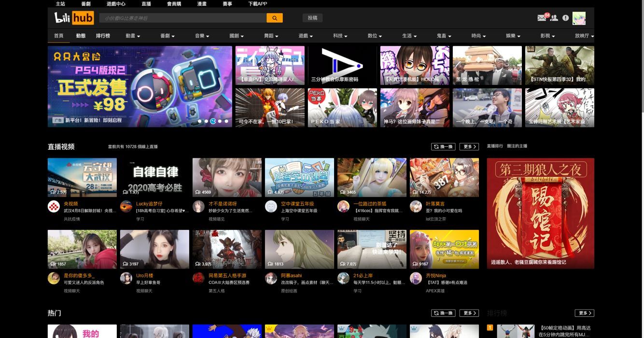Start a search with the magnifier icon
644x338 pixels.
pos(274,18)
